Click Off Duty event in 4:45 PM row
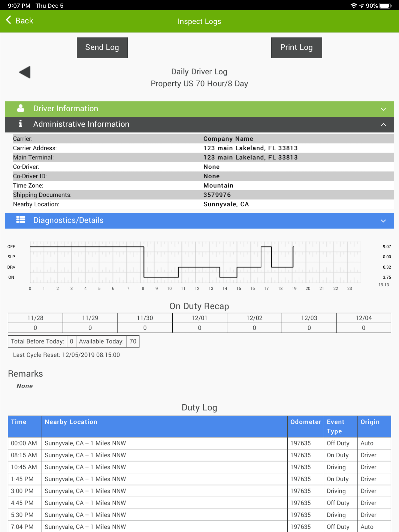399x532 pixels. pos(338,503)
